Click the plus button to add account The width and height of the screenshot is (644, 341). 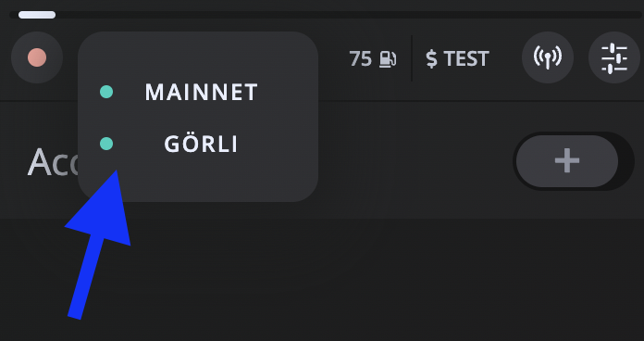click(x=567, y=161)
